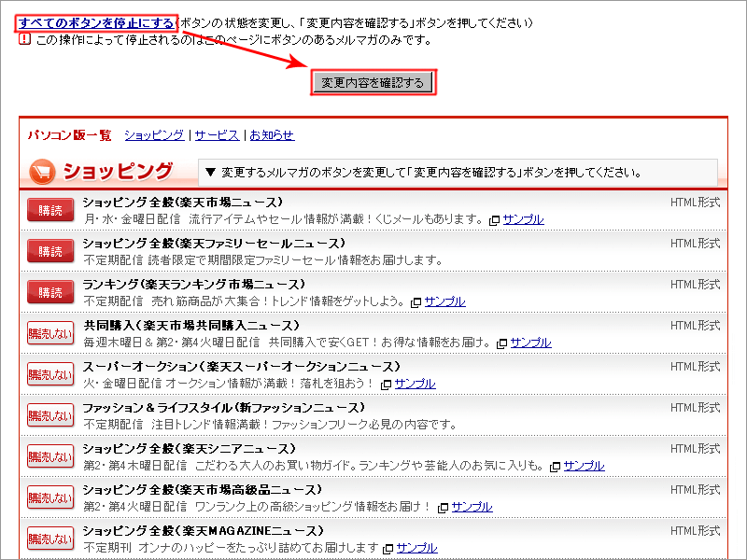Click popup icon beside 共同購入ニュース sample

click(x=501, y=343)
